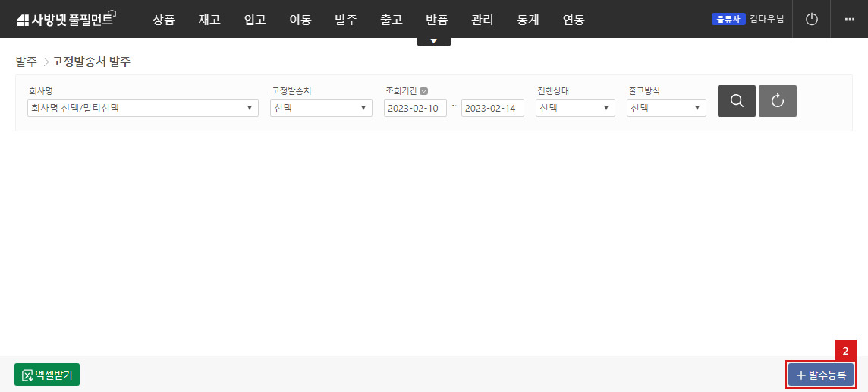Screen dimensions: 868x392
Task: Click the magnifier search button
Action: coord(736,101)
